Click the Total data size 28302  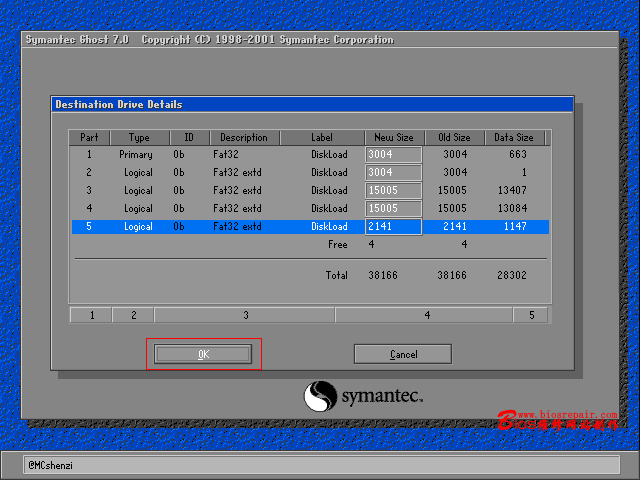tap(512, 275)
